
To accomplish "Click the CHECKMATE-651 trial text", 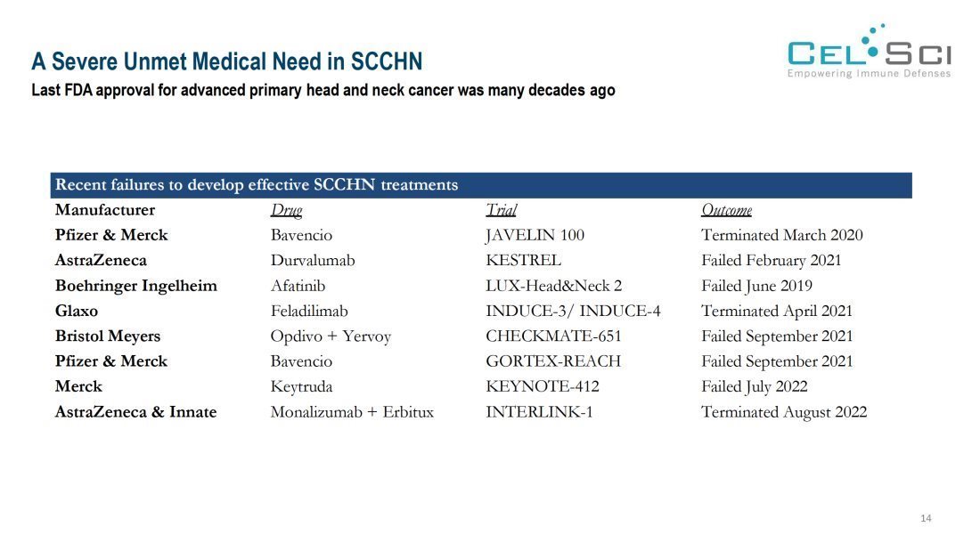I will pos(553,336).
